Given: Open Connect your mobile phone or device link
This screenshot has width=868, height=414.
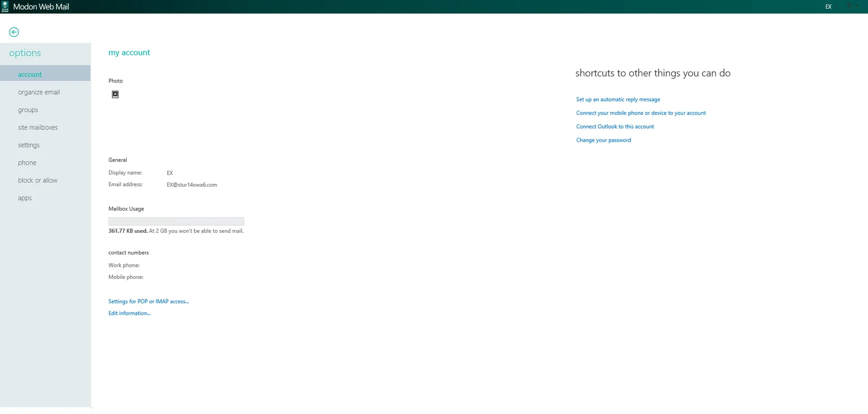Looking at the screenshot, I should 641,113.
